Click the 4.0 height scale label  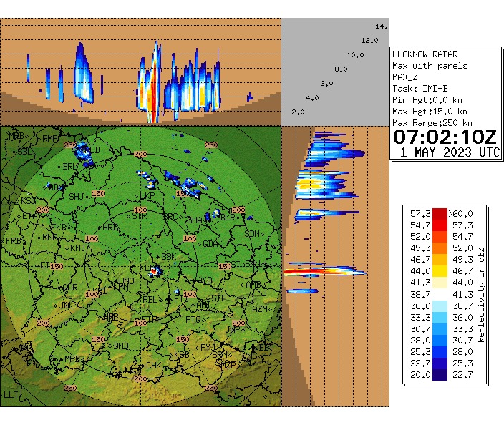(312, 97)
